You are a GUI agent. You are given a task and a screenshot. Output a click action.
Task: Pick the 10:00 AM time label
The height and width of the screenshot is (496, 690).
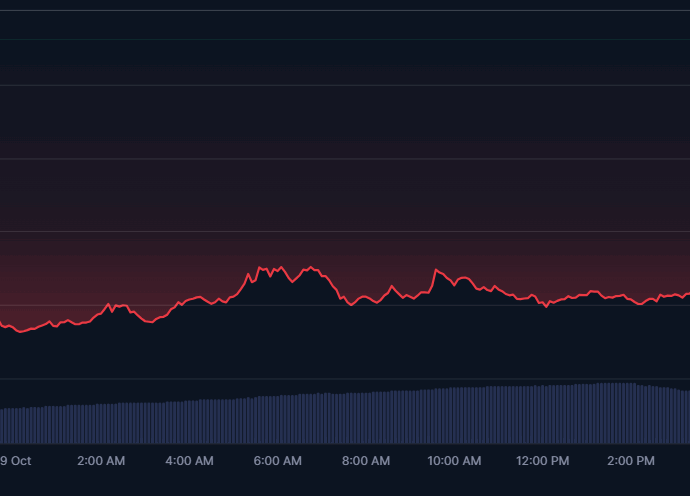(x=454, y=461)
